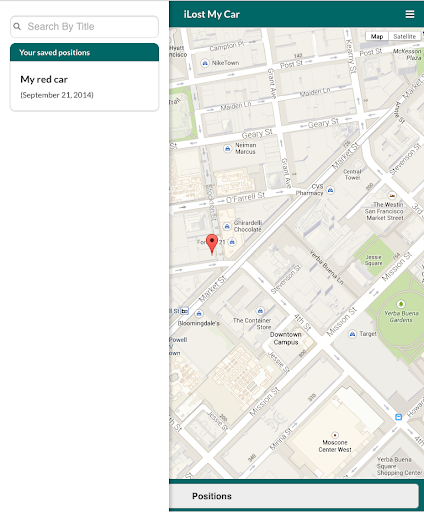
Task: Click the iLost My Car title
Action: tap(211, 14)
